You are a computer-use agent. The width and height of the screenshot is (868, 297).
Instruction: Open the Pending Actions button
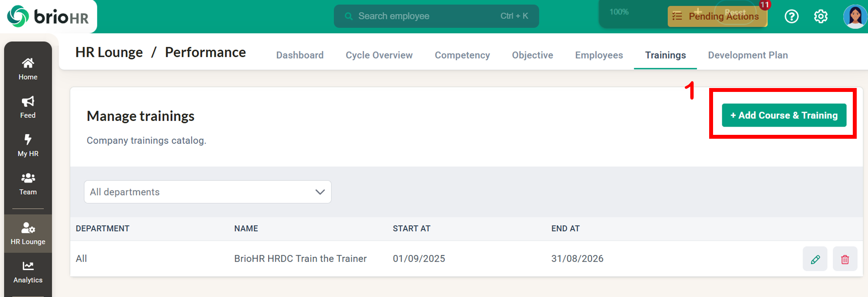(717, 16)
